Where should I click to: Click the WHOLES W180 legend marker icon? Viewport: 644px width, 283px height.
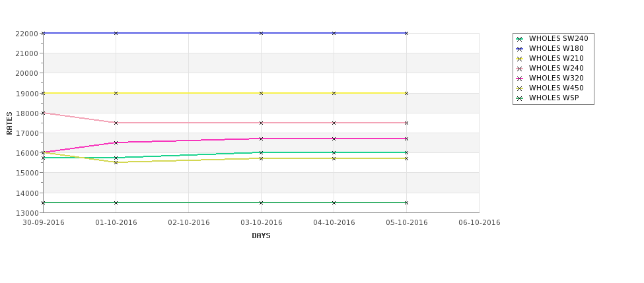pyautogui.click(x=520, y=49)
